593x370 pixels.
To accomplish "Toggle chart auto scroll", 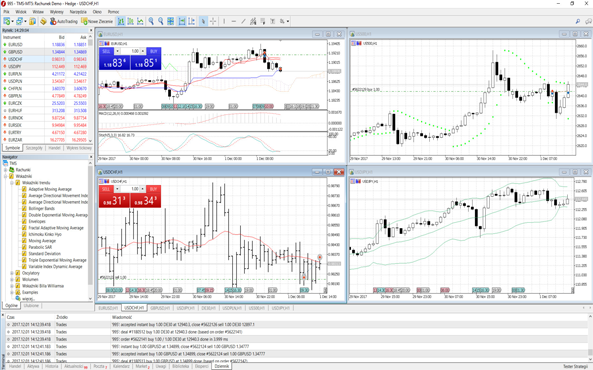I will tap(182, 21).
